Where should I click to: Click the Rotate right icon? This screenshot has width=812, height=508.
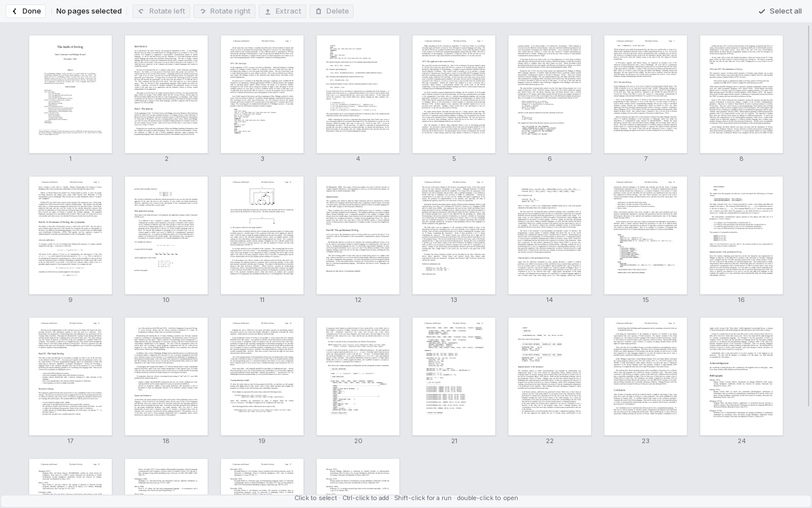pyautogui.click(x=203, y=11)
